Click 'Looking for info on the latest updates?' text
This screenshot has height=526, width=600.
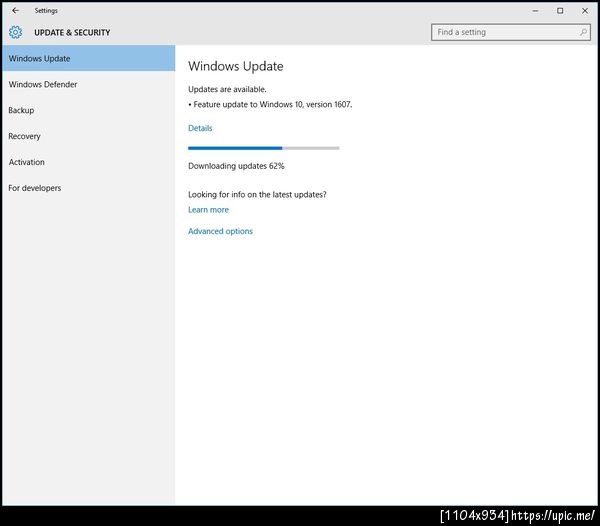click(x=257, y=194)
